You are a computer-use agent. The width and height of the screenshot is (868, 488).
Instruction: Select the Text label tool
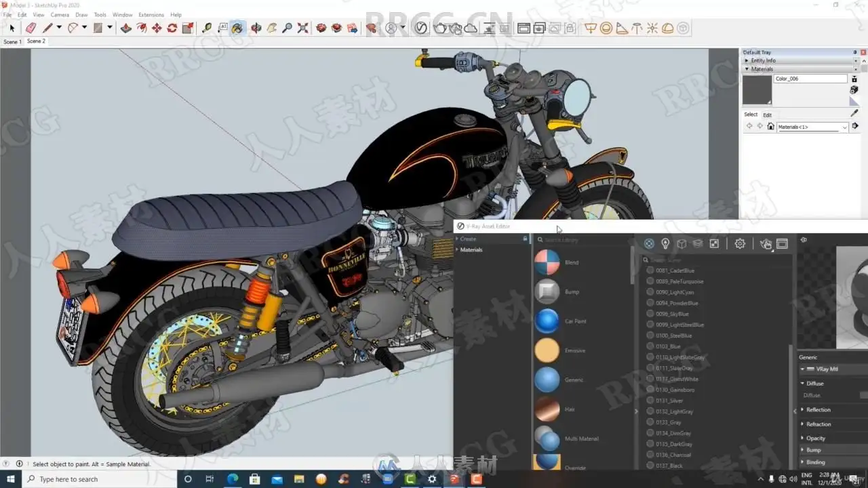[x=222, y=28]
